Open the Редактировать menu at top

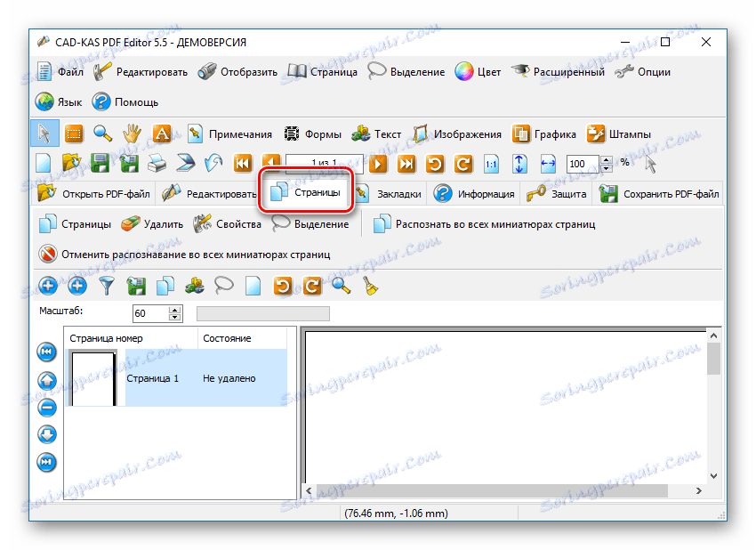[x=141, y=72]
